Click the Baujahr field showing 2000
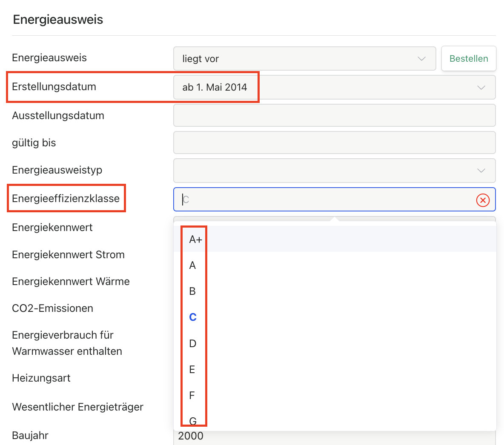 (334, 436)
